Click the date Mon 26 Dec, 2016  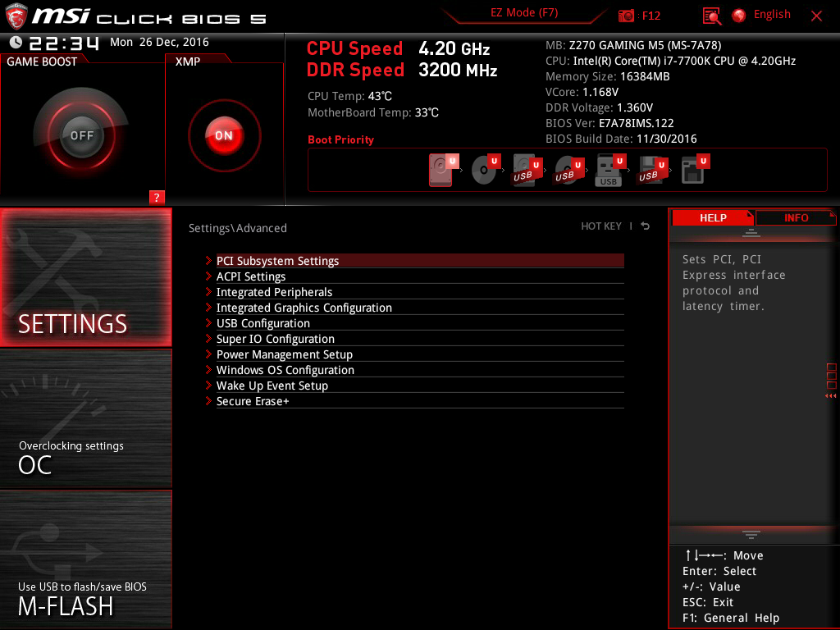[159, 42]
